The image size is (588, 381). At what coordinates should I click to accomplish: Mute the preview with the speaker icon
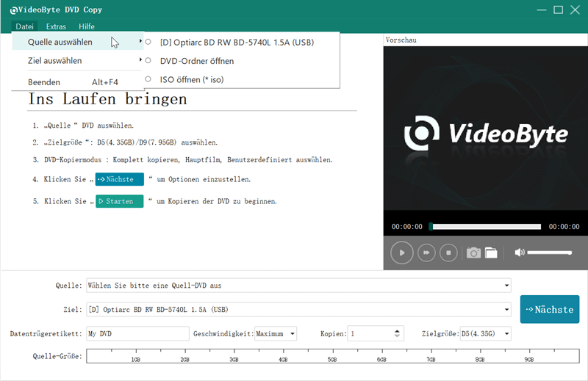click(x=520, y=253)
